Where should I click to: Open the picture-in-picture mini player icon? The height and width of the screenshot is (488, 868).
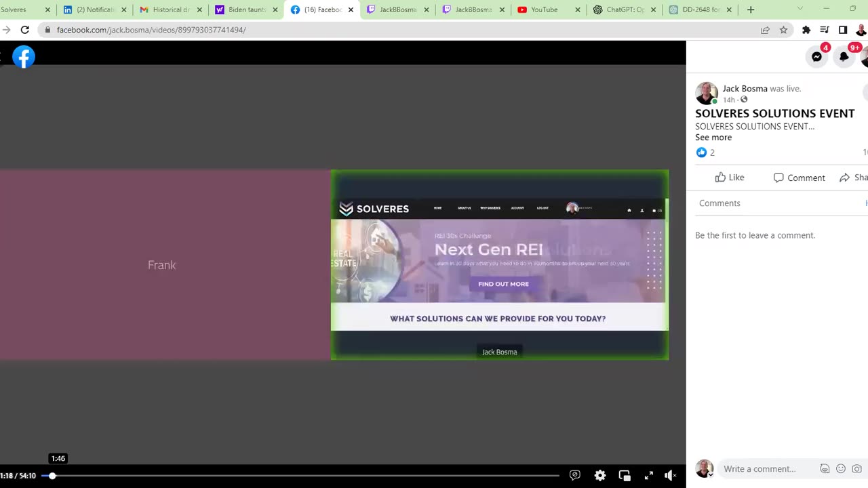coord(625,476)
